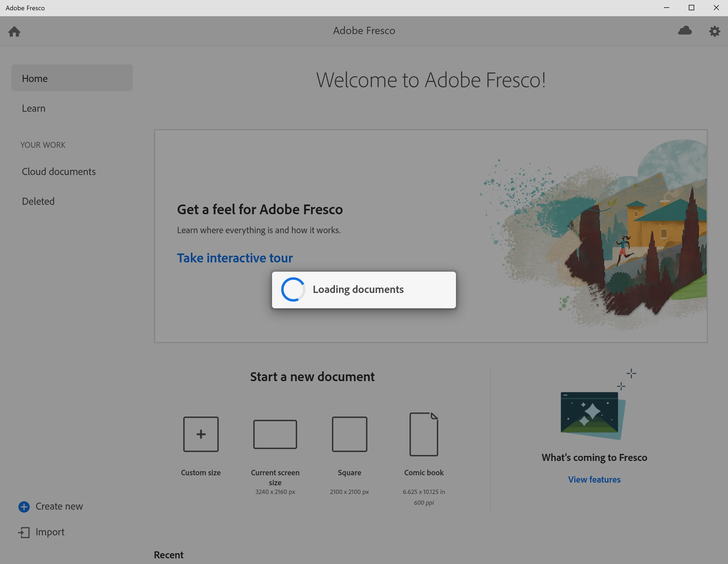
Task: Click the Create new label
Action: (59, 506)
